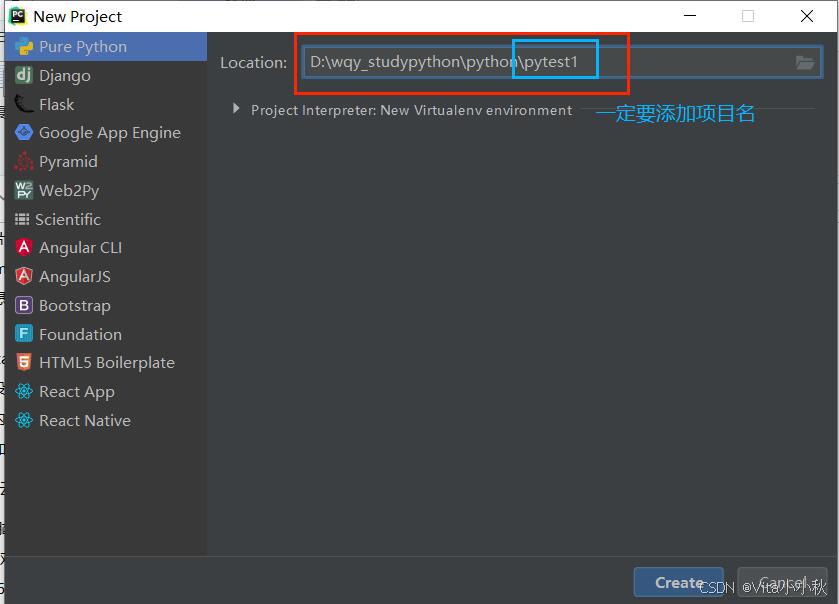Select Pure Python project type label
This screenshot has width=839, height=604.
[83, 47]
